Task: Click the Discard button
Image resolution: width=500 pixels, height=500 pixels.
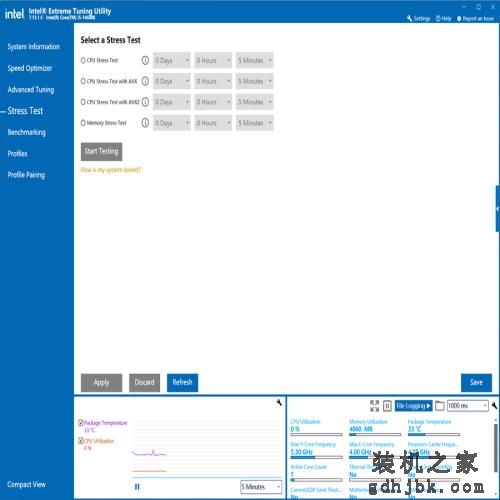Action: pos(144,383)
